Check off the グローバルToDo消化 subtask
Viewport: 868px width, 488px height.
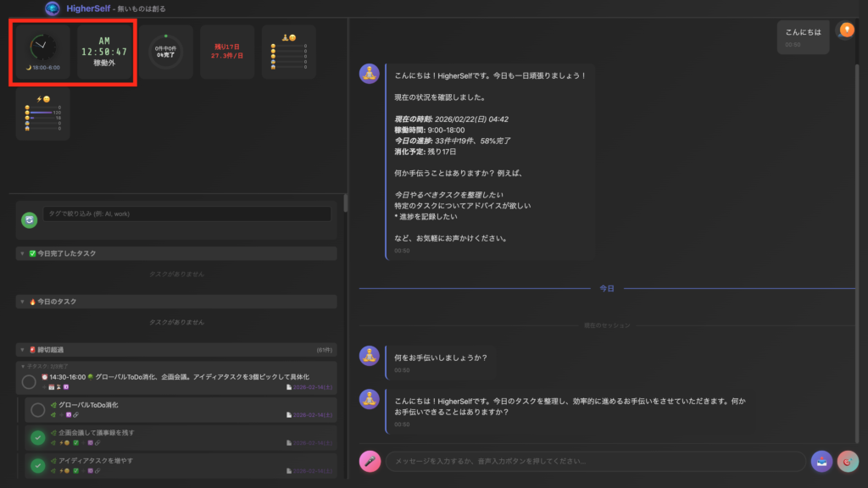pos(37,410)
